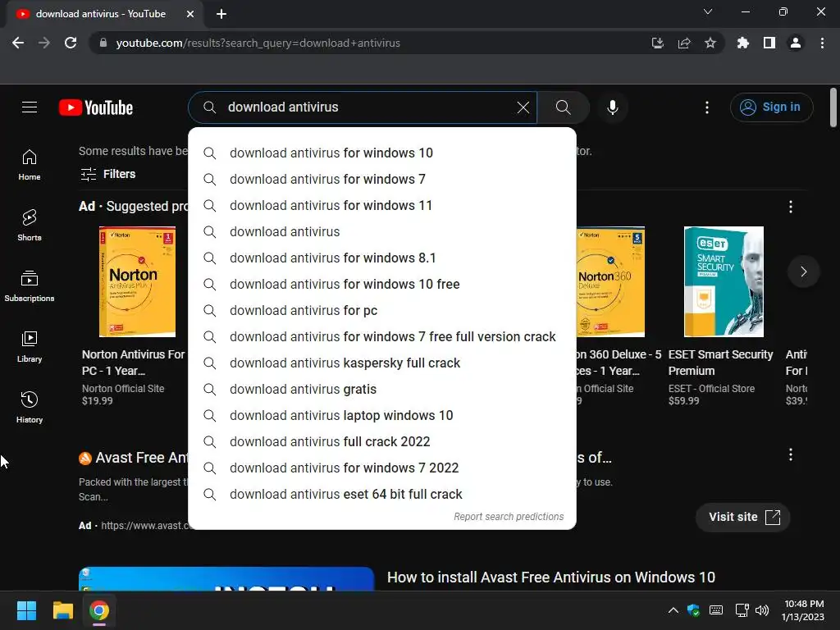The image size is (840, 630).
Task: Pick 'download antivirus for windows 10 free'
Action: click(382, 285)
